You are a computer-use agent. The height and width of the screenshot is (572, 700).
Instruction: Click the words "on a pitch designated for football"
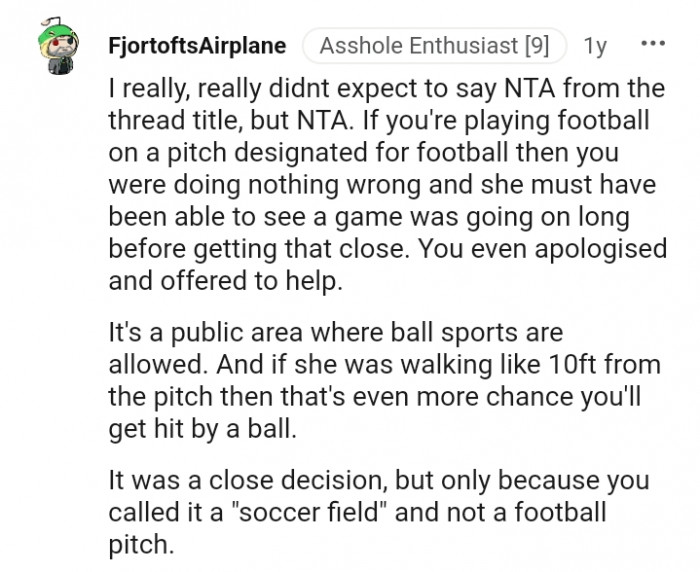(x=308, y=152)
